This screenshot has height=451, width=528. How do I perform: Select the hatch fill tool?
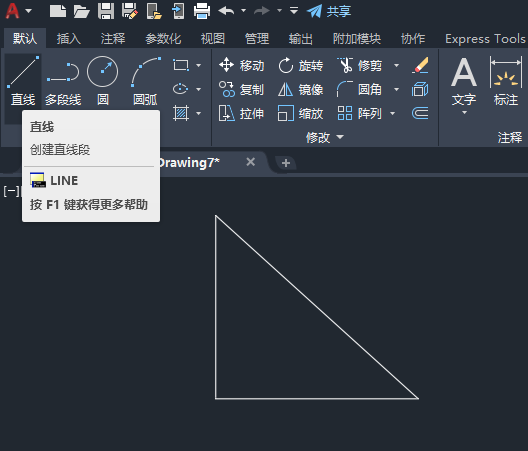(181, 114)
